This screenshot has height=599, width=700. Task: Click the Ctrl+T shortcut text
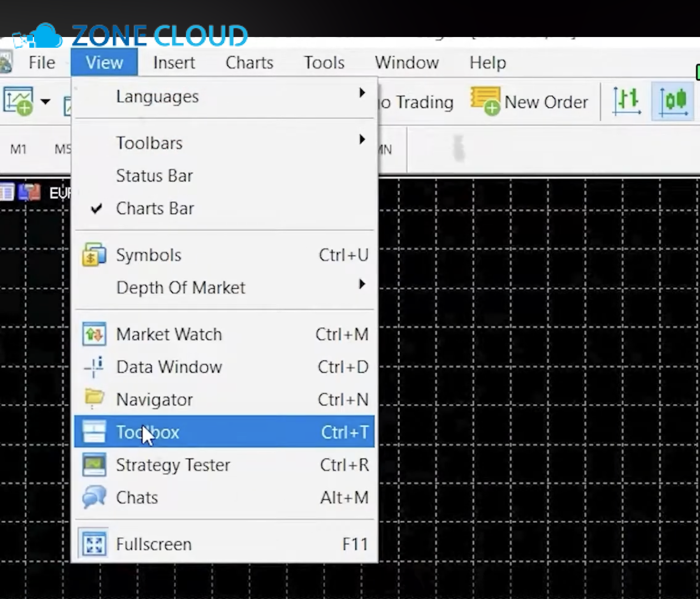[x=345, y=432]
